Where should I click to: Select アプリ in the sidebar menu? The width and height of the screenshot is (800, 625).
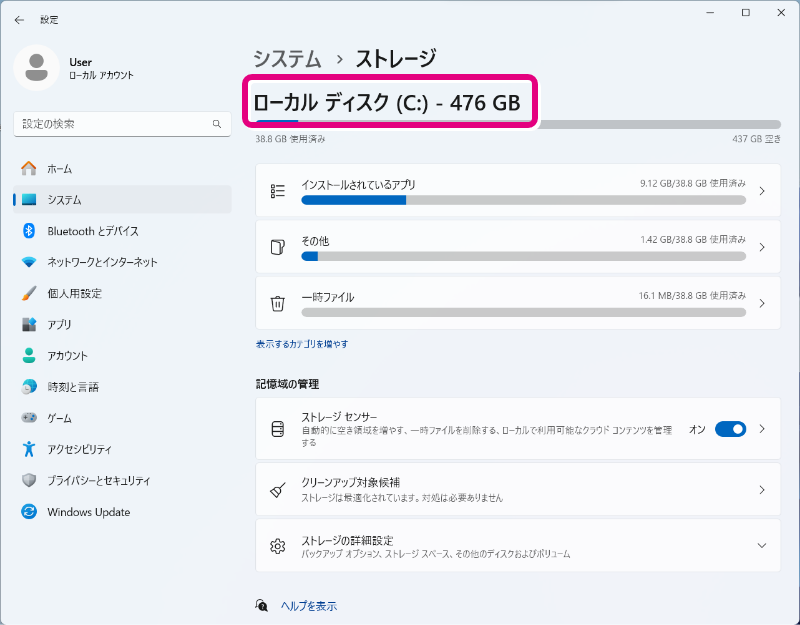point(59,325)
